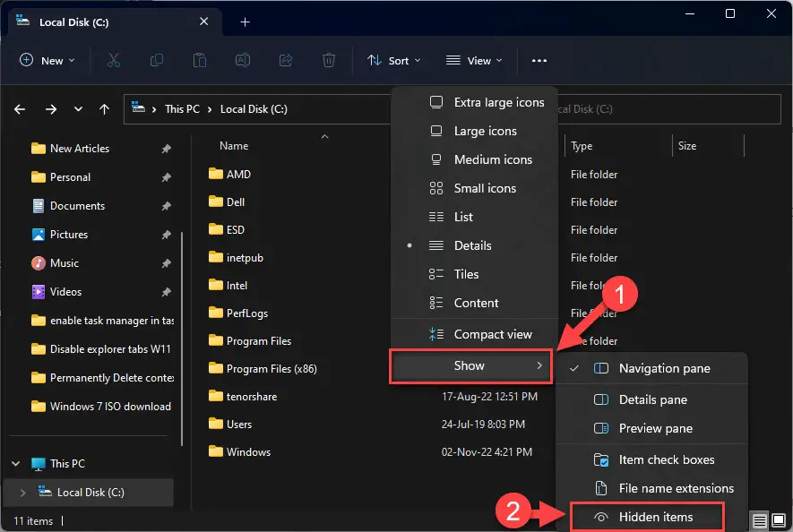Open the View dropdown
The height and width of the screenshot is (532, 793).
tap(473, 60)
